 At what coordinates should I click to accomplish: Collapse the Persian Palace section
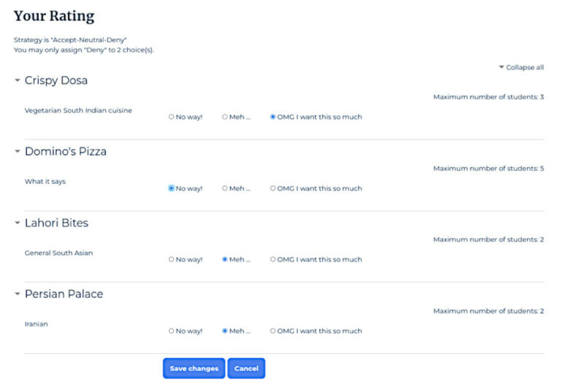18,294
